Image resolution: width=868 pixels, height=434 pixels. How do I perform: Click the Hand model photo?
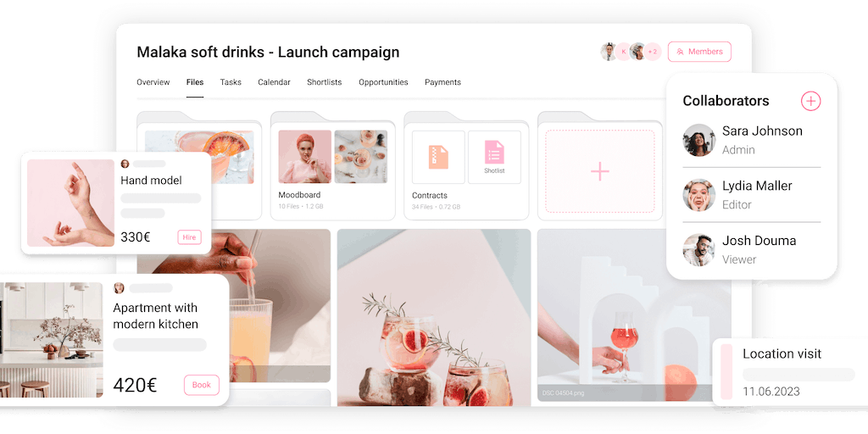click(x=71, y=203)
